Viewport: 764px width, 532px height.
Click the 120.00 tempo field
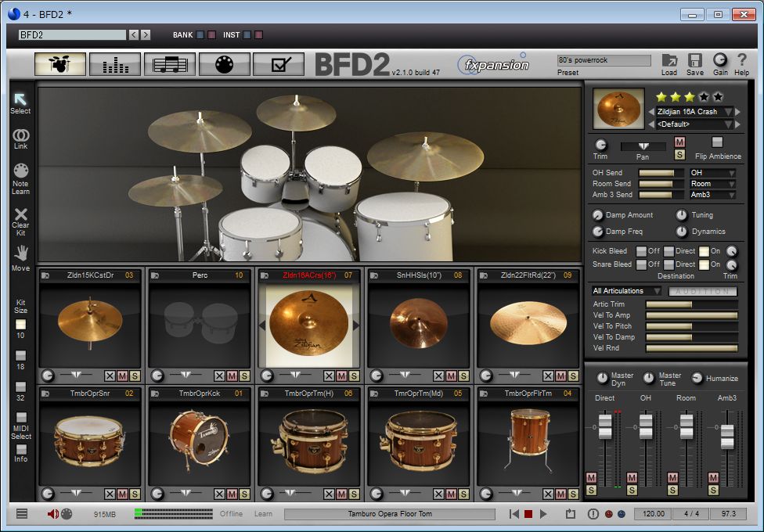(x=653, y=514)
